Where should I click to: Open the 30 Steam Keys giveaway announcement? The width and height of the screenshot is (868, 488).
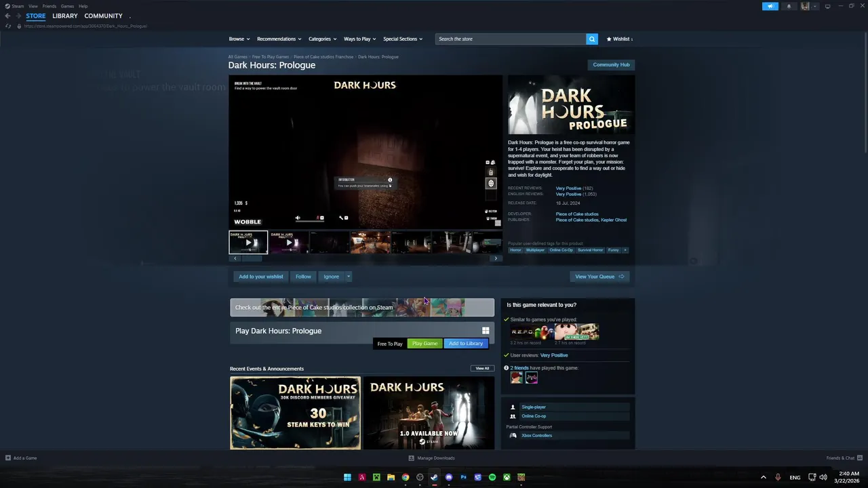[295, 413]
